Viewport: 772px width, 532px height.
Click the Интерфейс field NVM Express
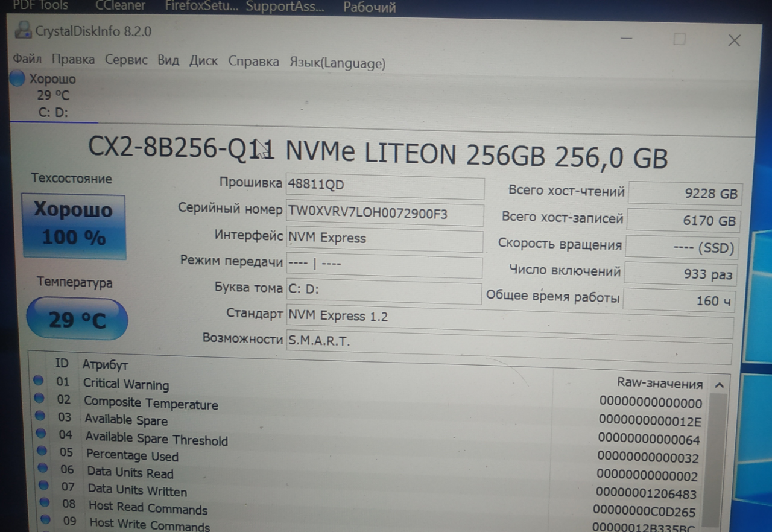click(384, 239)
